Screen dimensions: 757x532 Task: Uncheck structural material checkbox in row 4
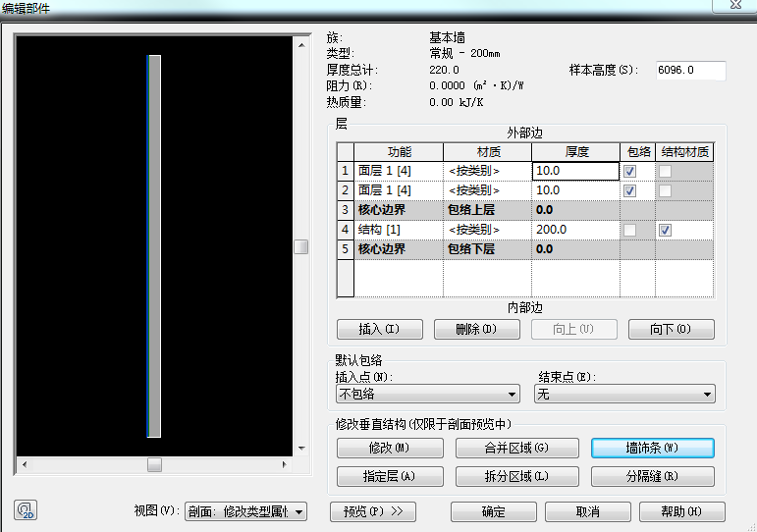pyautogui.click(x=666, y=230)
